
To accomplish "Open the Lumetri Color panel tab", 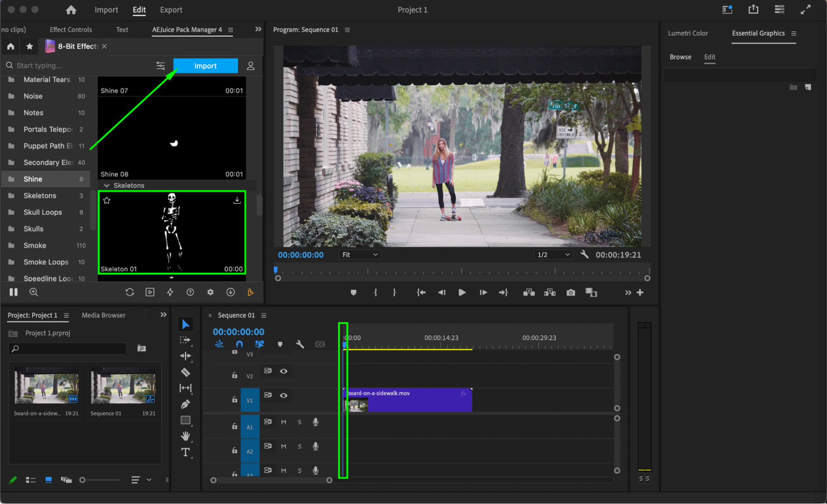I will click(688, 33).
